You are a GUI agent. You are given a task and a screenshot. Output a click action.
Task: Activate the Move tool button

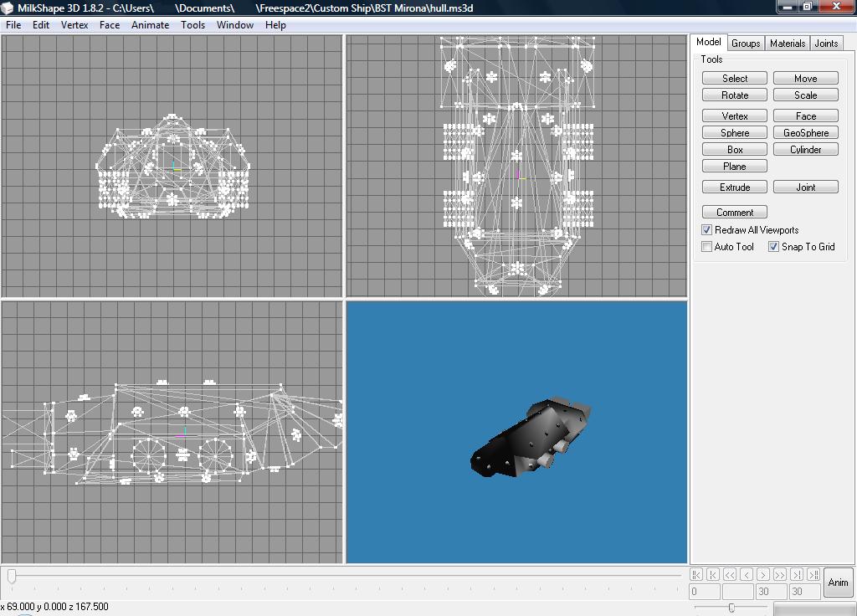(x=806, y=78)
